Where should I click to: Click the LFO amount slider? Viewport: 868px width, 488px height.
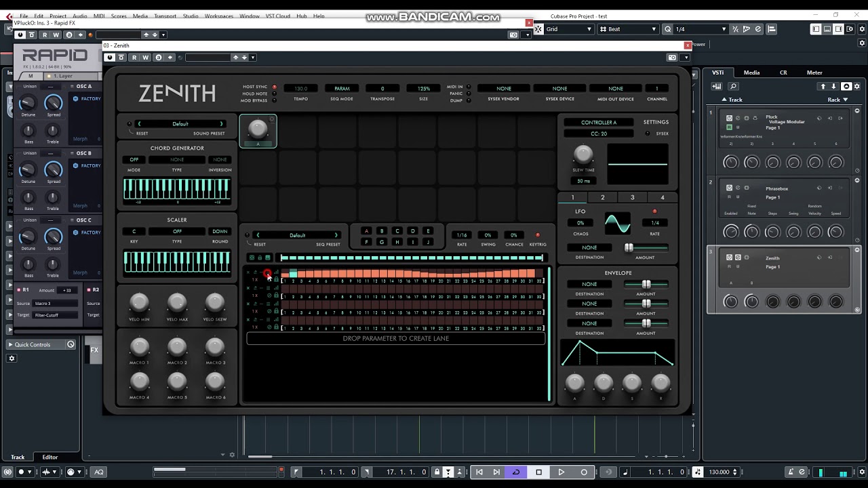pyautogui.click(x=645, y=248)
